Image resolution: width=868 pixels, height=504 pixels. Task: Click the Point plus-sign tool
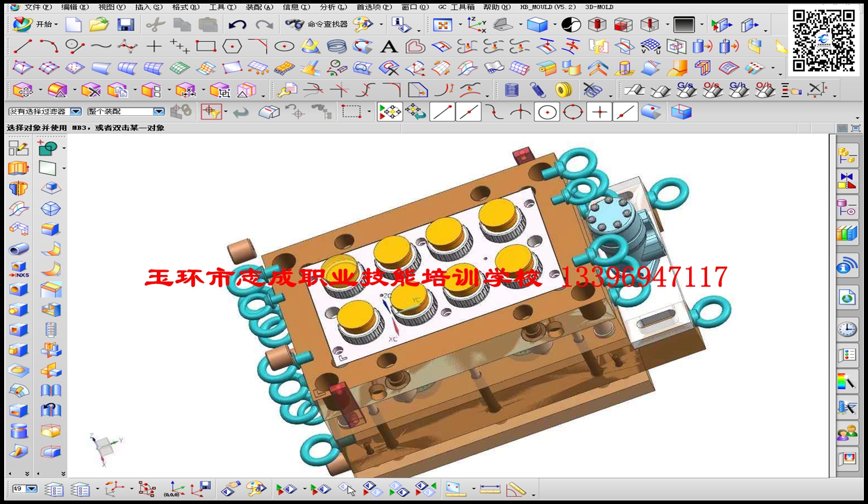point(154,46)
